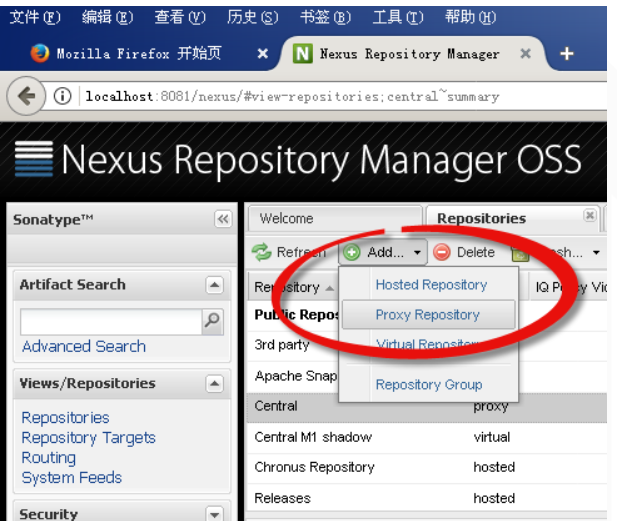Open the System Feeds link
The image size is (617, 521).
pos(72,477)
